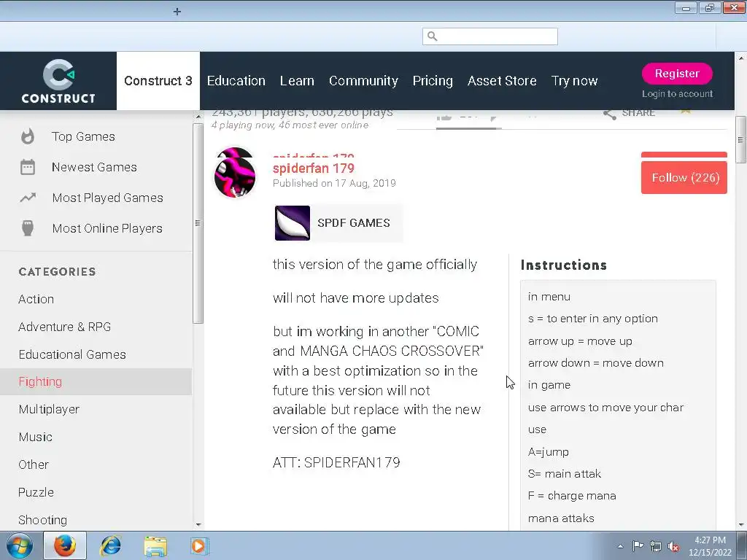Open the Top Games flame icon
Viewport: 747px width, 560px height.
click(28, 136)
